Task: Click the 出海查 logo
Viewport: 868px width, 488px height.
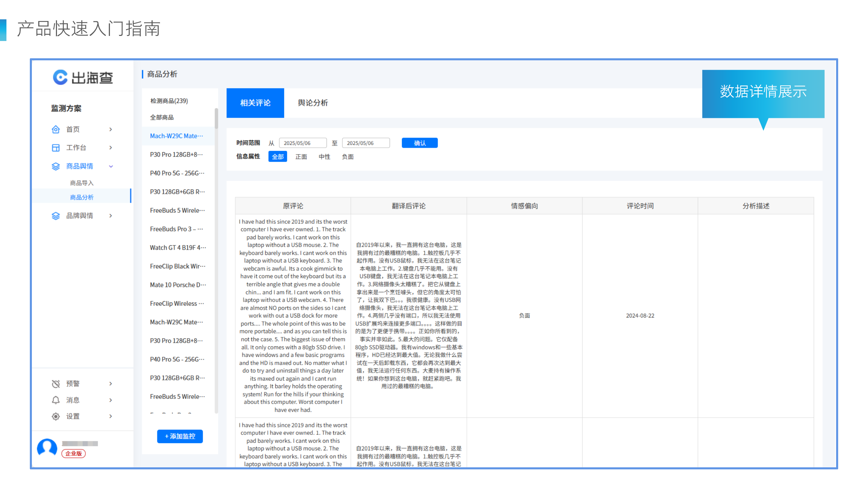Action: coord(83,77)
